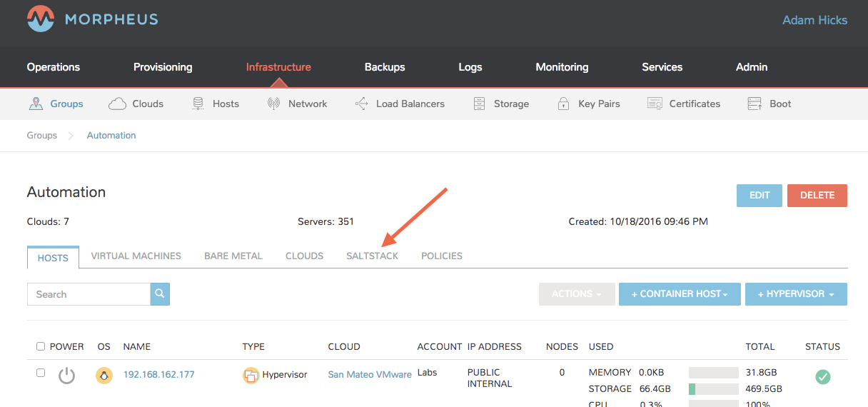Click the Morpheus logo icon

coord(41,19)
